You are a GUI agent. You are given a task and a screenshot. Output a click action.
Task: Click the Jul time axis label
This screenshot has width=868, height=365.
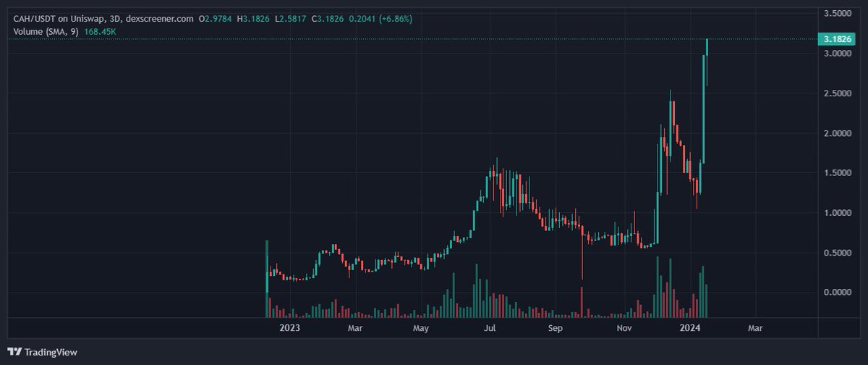tap(490, 328)
